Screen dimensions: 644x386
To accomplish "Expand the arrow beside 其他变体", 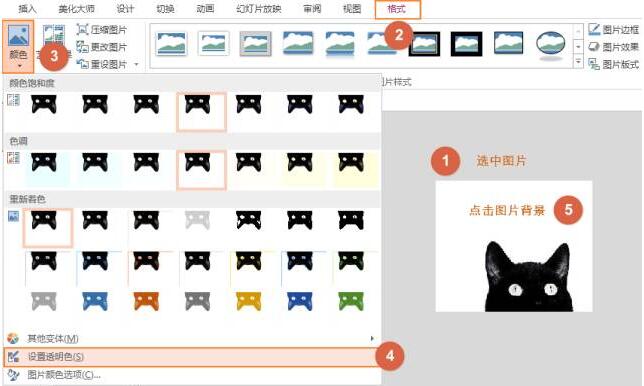I will click(372, 338).
